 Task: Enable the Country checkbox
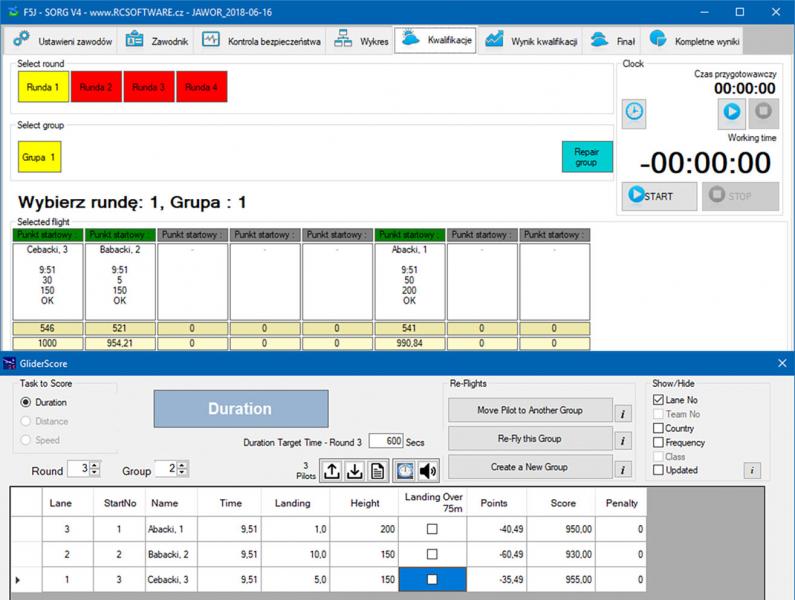[658, 429]
